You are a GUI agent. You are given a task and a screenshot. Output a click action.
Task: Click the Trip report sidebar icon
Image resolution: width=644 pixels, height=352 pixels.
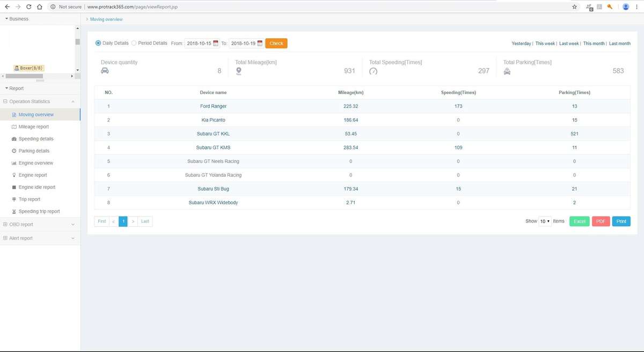click(14, 199)
